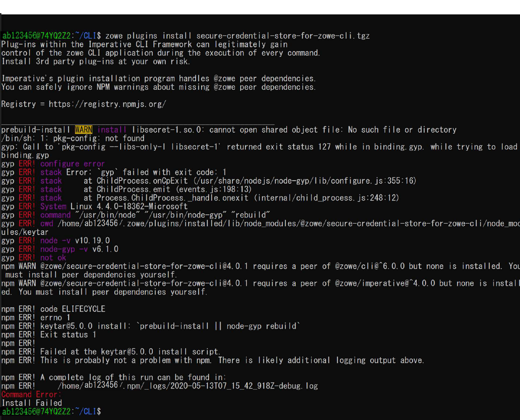520x420 pixels.
Task: Click "libsecret-1.so.0: cannot open shared object file"
Action: [237, 130]
